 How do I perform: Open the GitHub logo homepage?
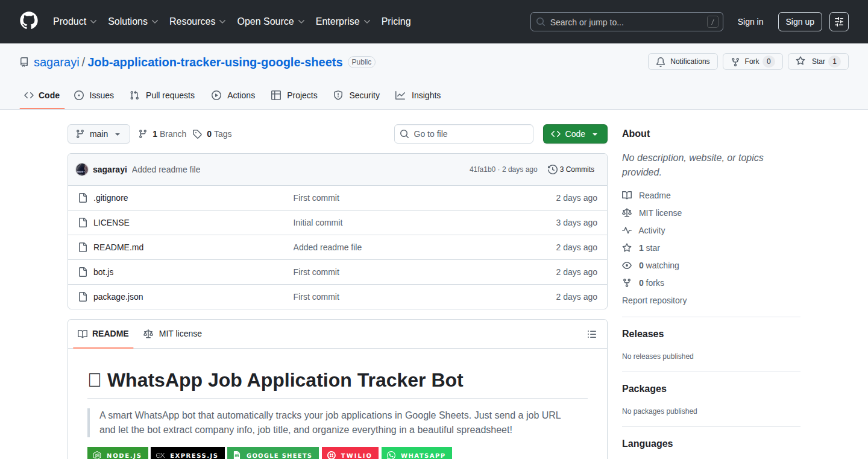pos(29,21)
